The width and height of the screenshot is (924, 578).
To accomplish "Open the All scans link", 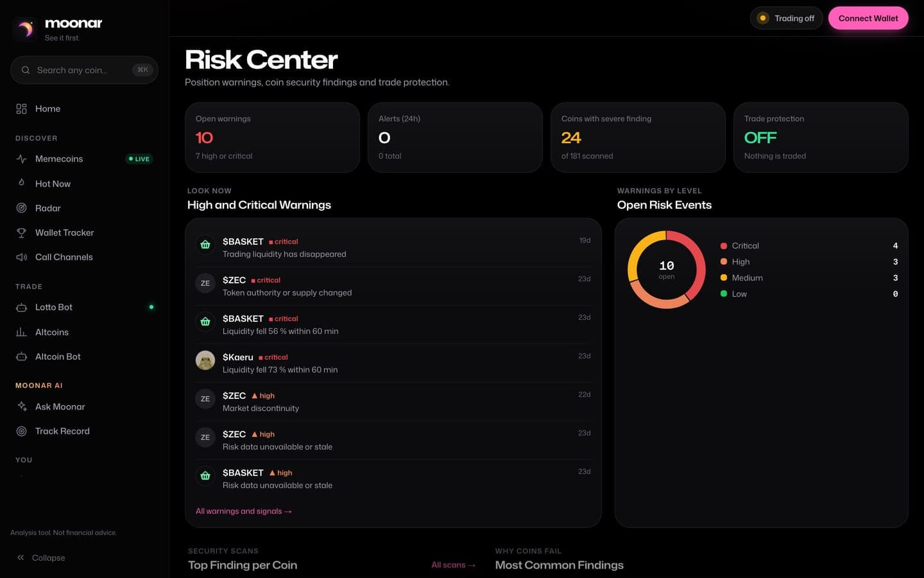I will coord(454,565).
